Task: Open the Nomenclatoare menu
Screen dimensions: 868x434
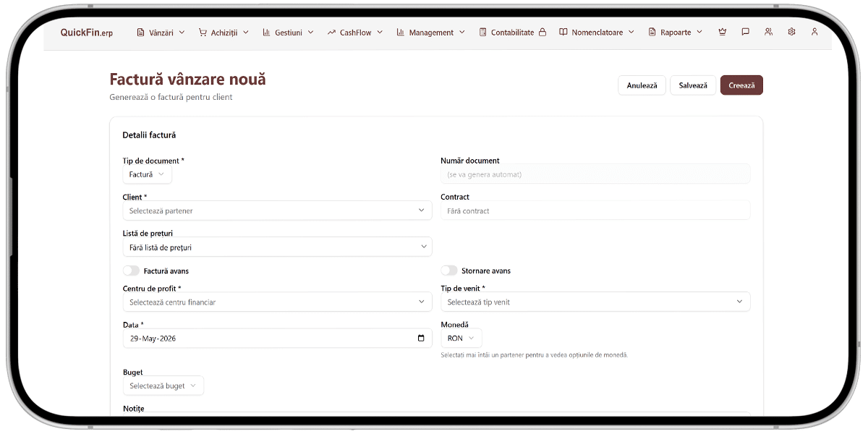Action: tap(597, 33)
